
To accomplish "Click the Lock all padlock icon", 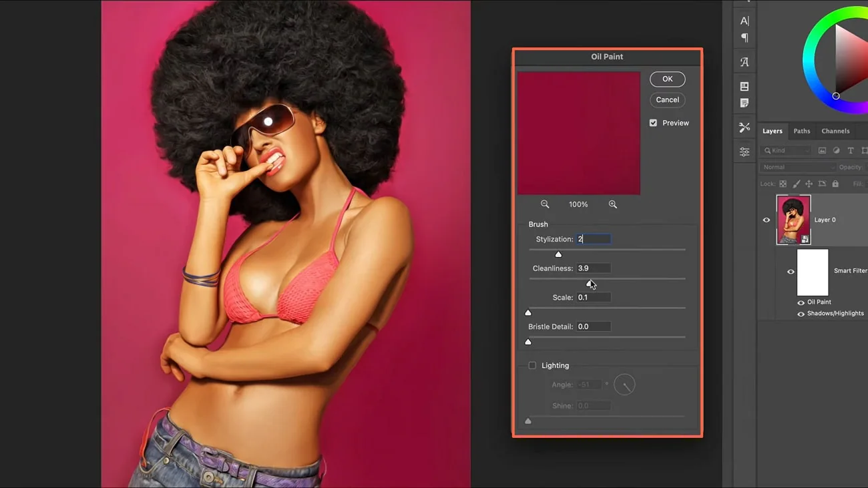I will pyautogui.click(x=835, y=184).
